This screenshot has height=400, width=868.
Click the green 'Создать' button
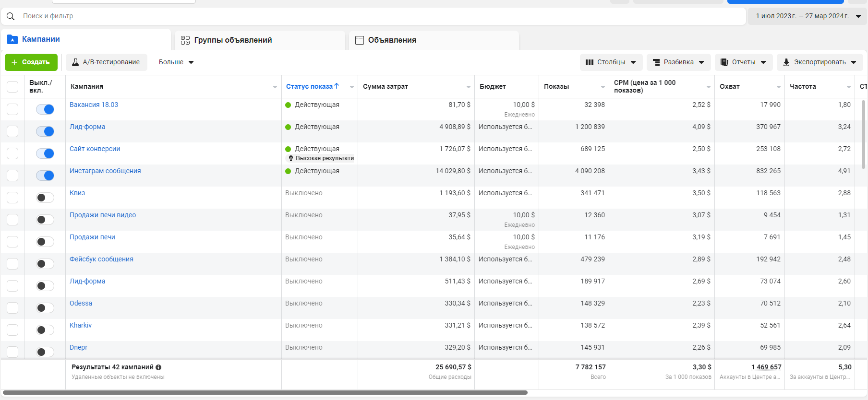pyautogui.click(x=31, y=62)
